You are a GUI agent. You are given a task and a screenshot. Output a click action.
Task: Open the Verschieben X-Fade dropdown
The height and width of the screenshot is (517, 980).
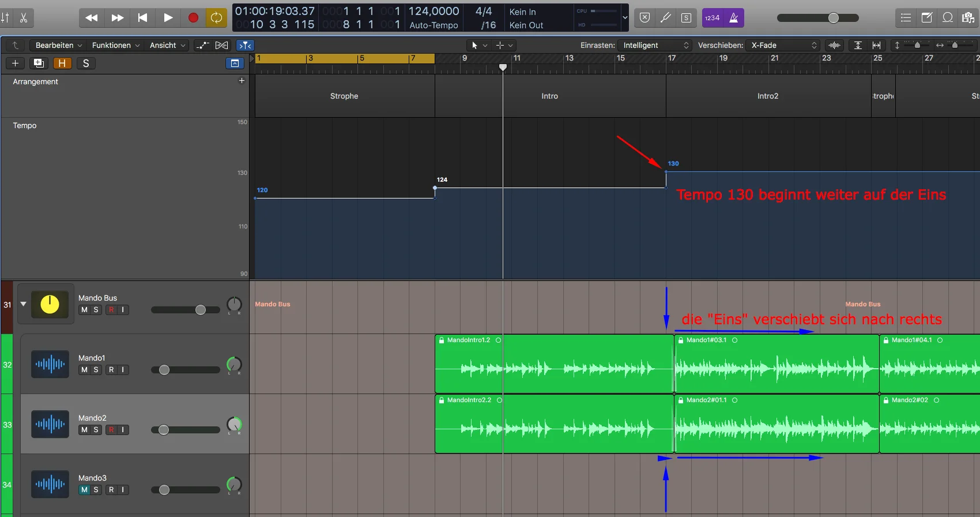pos(783,45)
